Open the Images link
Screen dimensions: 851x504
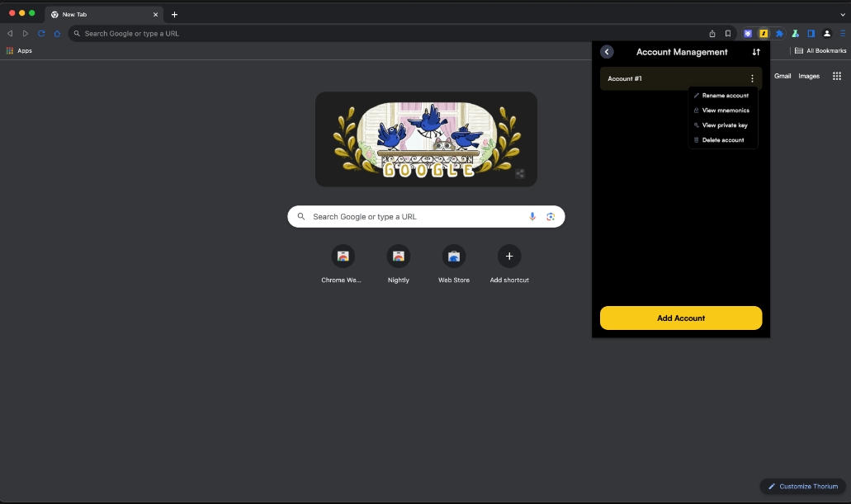click(x=809, y=76)
